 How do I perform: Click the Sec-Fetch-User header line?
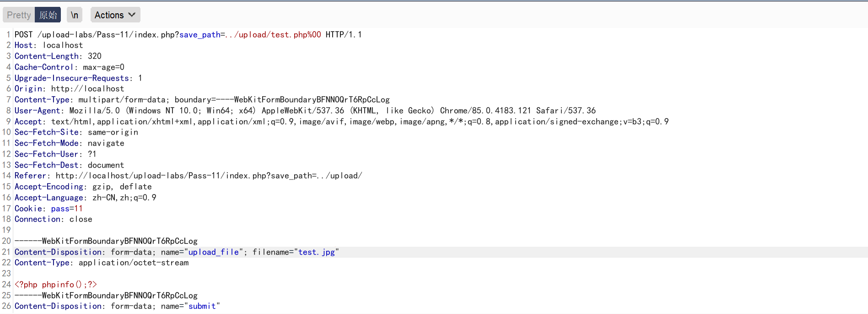[x=55, y=154]
